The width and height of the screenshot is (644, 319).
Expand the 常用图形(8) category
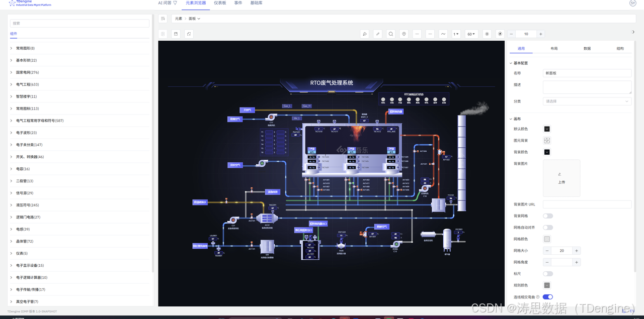11,48
